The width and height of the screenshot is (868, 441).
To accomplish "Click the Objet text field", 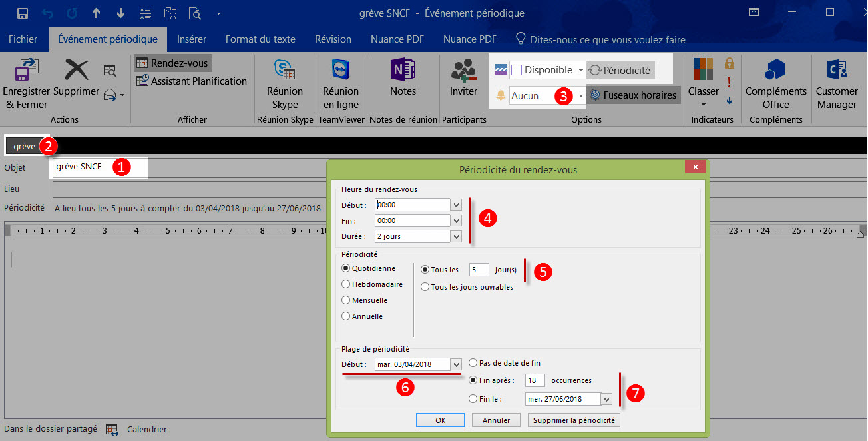I will [x=100, y=167].
